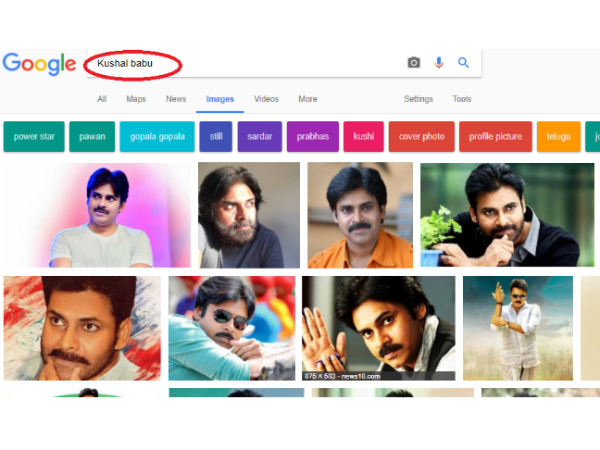
Task: Click the red 'cover photo' chip
Action: [421, 137]
